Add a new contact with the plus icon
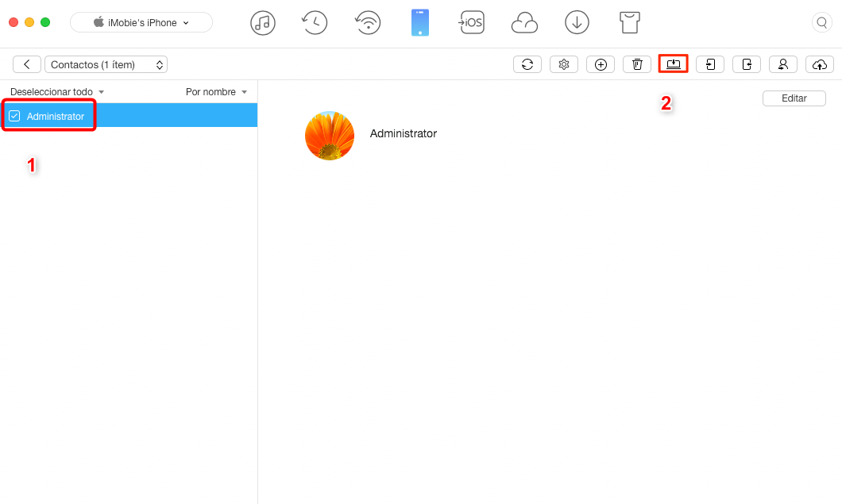Viewport: 842px width, 504px height. (601, 64)
